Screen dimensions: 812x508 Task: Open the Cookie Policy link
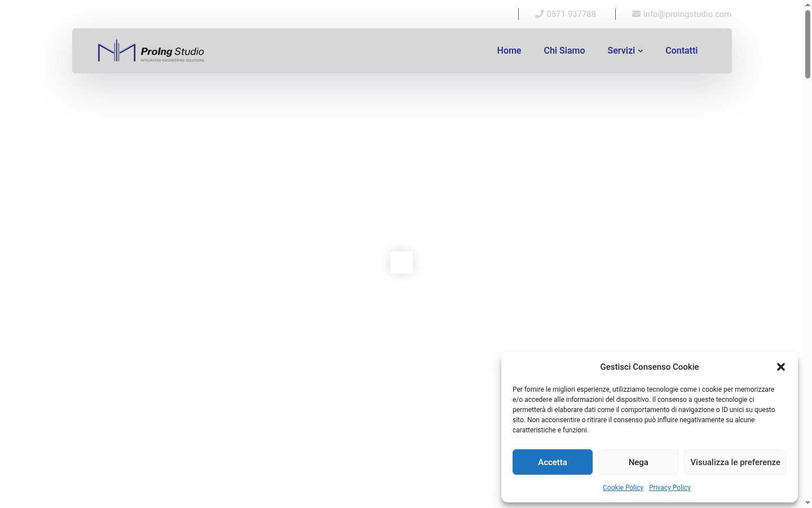pyautogui.click(x=623, y=488)
